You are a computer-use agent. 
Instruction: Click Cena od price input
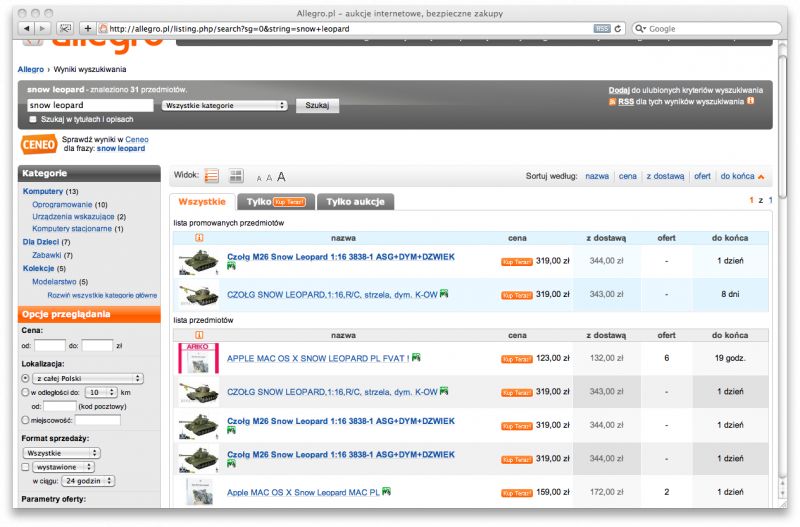[49, 345]
